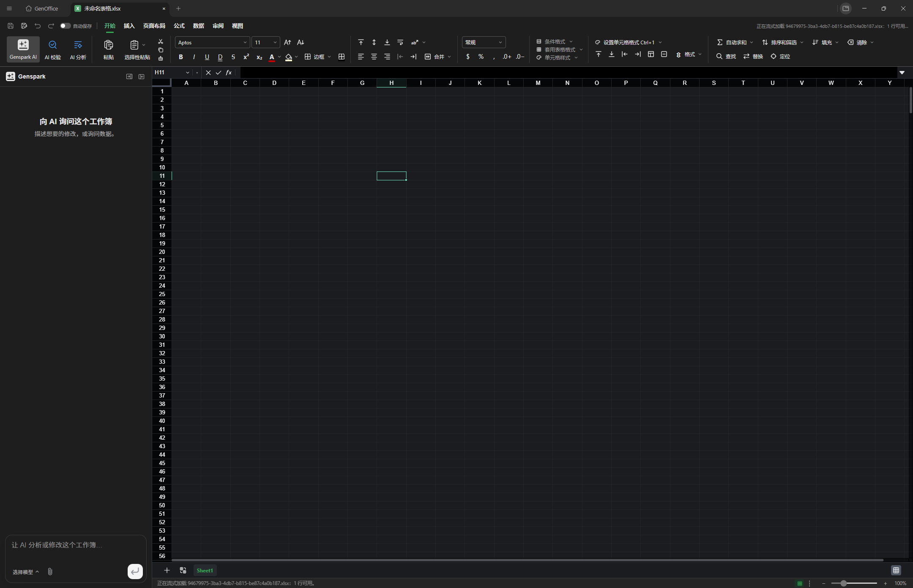This screenshot has width=913, height=588.
Task: Expand the 条件格式 conditional formatting menu
Action: pyautogui.click(x=555, y=41)
